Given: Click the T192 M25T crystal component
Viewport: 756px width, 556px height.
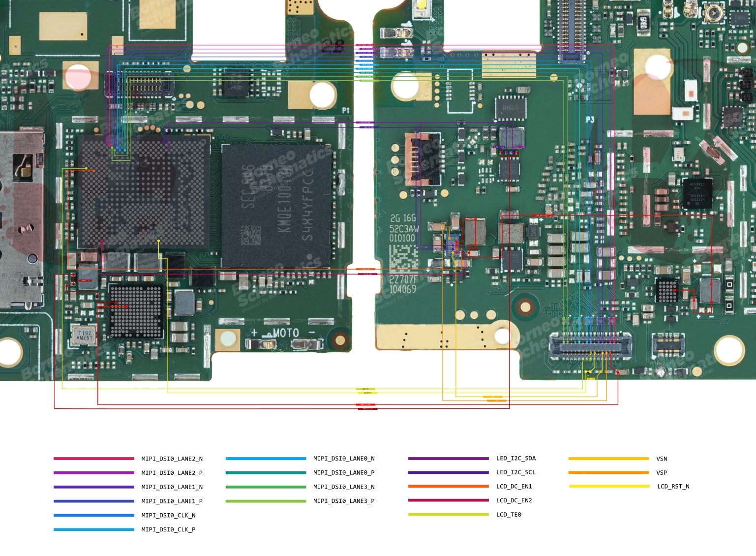Looking at the screenshot, I should [85, 336].
